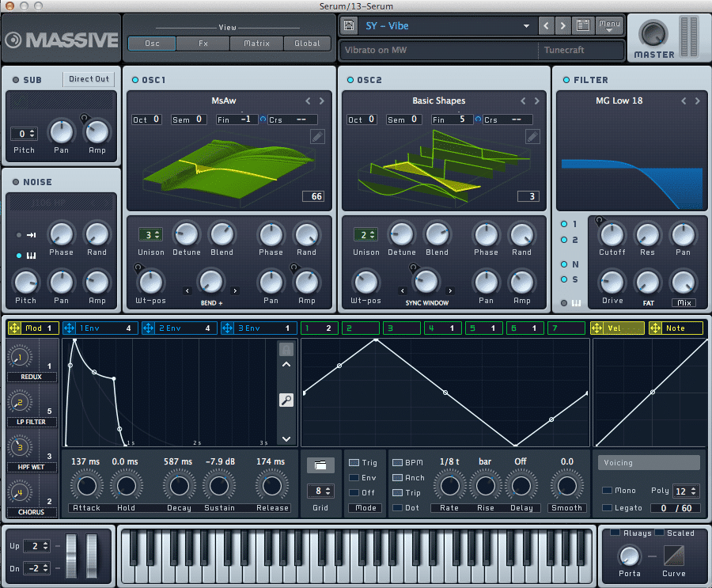The image size is (712, 588).
Task: Disable OSC2 power switch
Action: (350, 80)
